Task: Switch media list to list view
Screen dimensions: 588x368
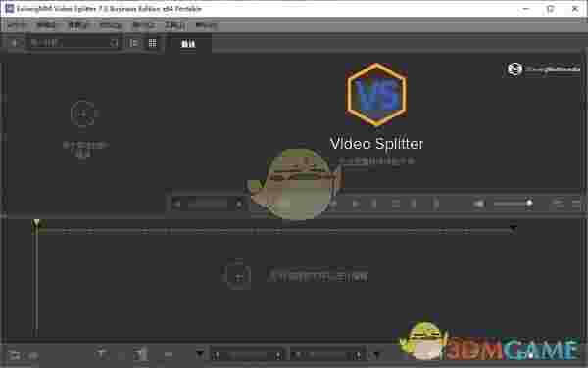Action: pos(134,43)
